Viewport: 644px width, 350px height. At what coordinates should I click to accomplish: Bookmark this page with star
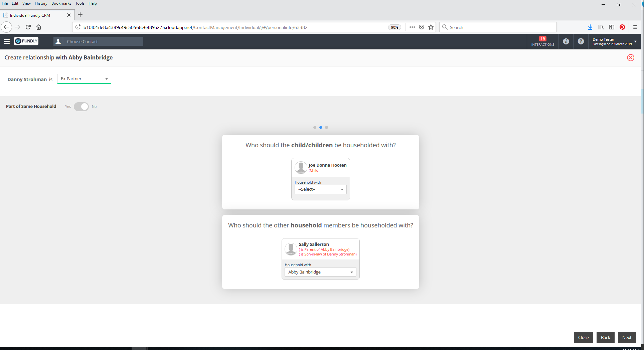coord(431,27)
